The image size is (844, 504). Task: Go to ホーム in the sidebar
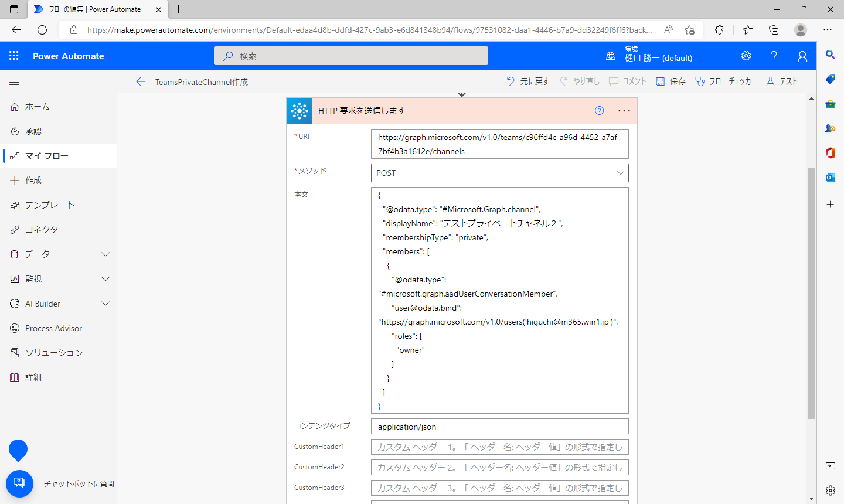[x=59, y=107]
